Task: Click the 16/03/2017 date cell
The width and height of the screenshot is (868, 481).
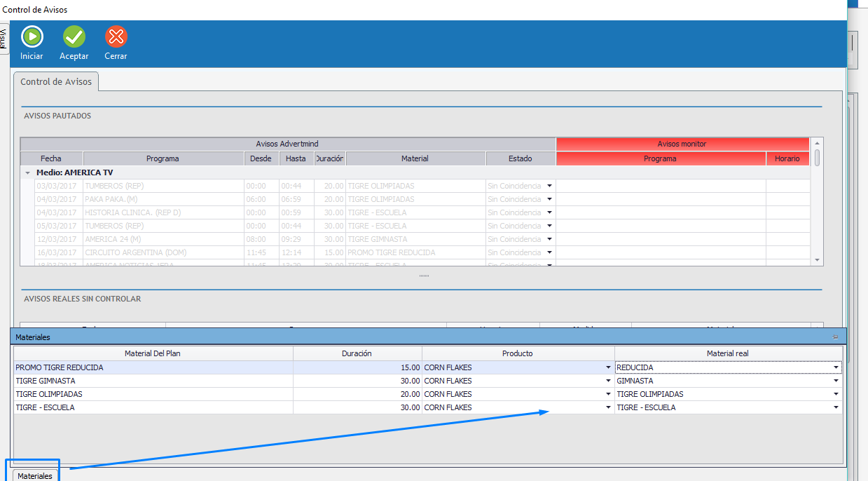Action: (58, 252)
